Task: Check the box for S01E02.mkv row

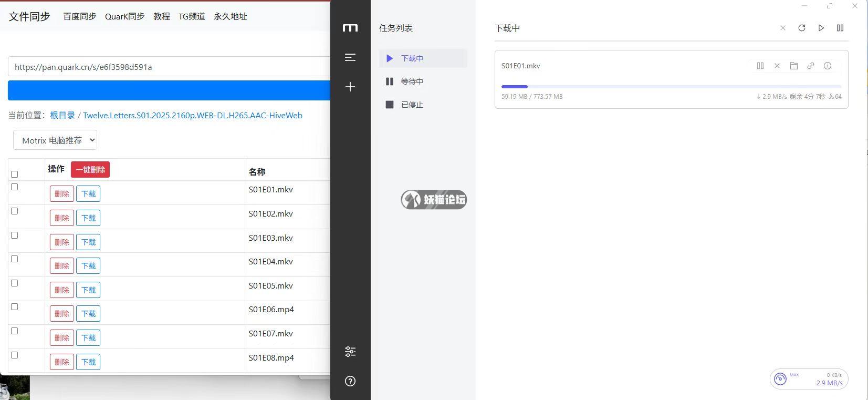Action: click(x=15, y=211)
